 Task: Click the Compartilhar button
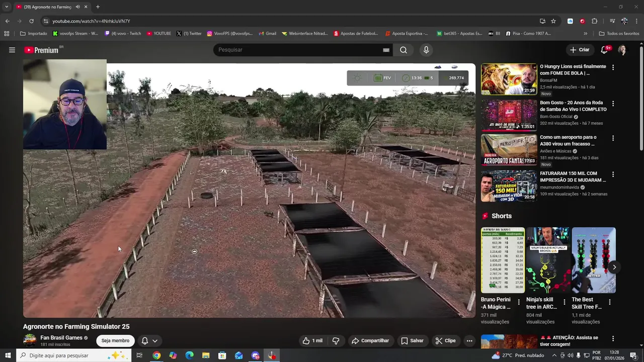pyautogui.click(x=370, y=340)
